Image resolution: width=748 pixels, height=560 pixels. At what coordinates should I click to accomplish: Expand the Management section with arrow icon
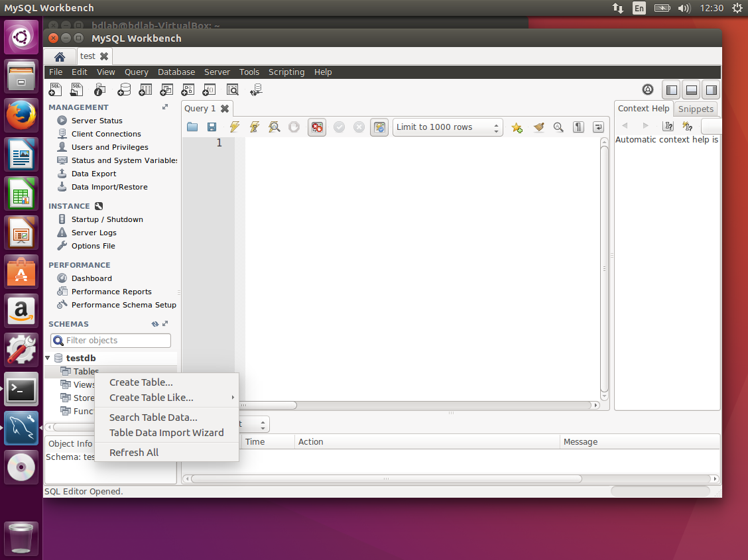tap(165, 107)
